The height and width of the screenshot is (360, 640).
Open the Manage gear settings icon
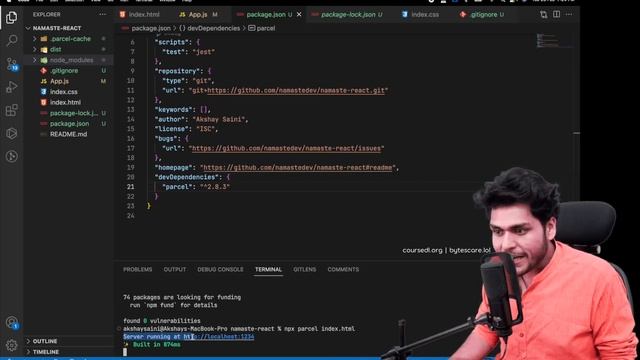(x=11, y=345)
